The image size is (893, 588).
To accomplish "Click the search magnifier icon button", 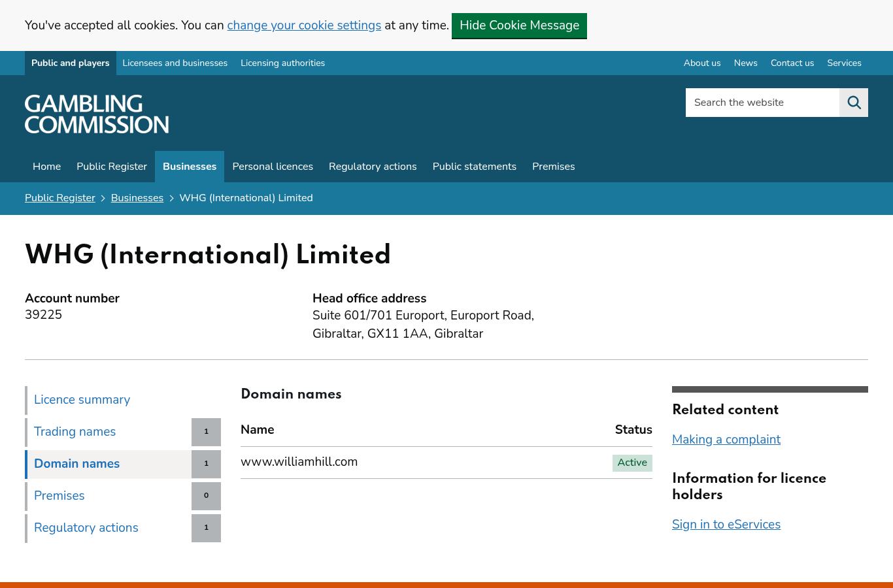I will coord(854,103).
